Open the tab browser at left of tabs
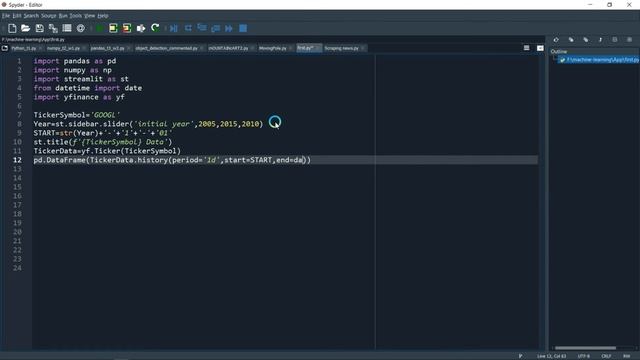 [4, 48]
